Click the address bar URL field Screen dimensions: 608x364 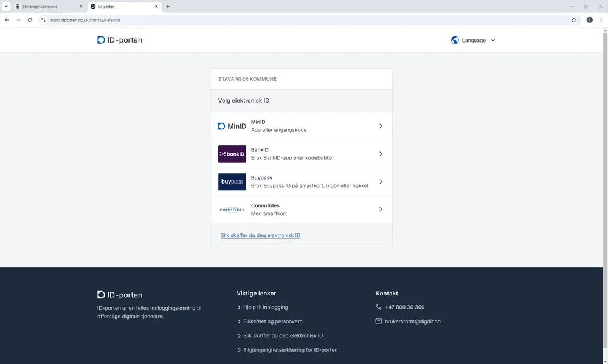tap(304, 20)
